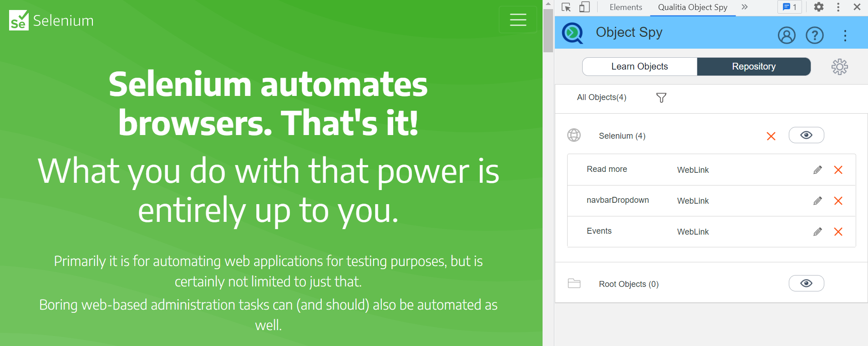
Task: Open Object Spy three-dot menu
Action: click(x=845, y=35)
